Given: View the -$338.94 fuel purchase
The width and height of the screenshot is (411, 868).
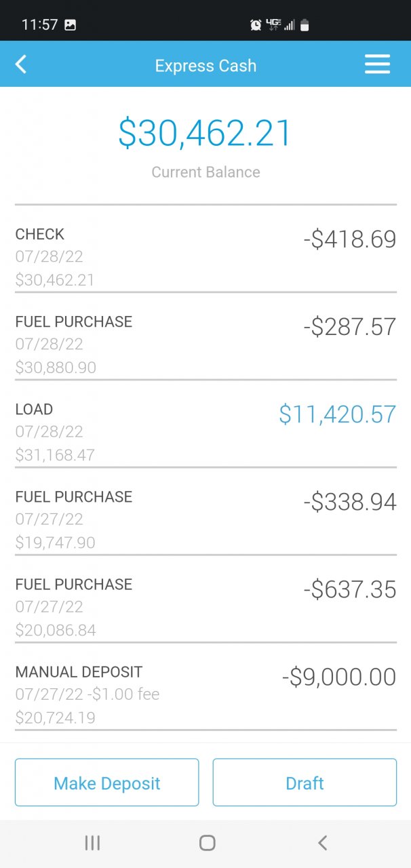Looking at the screenshot, I should point(206,519).
